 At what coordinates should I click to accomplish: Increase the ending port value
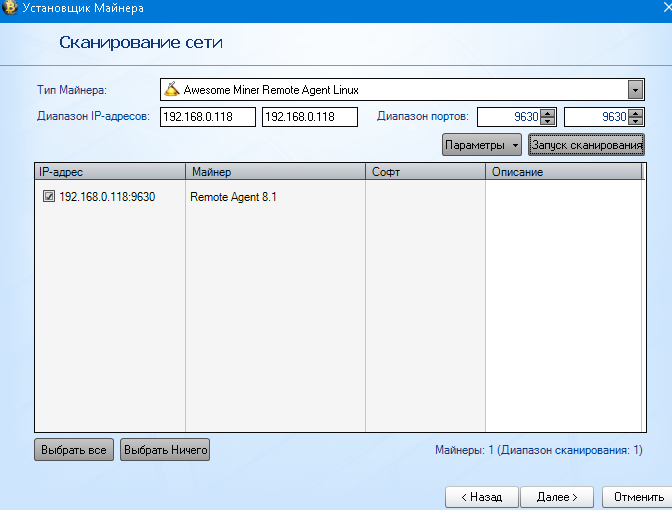tap(636, 113)
